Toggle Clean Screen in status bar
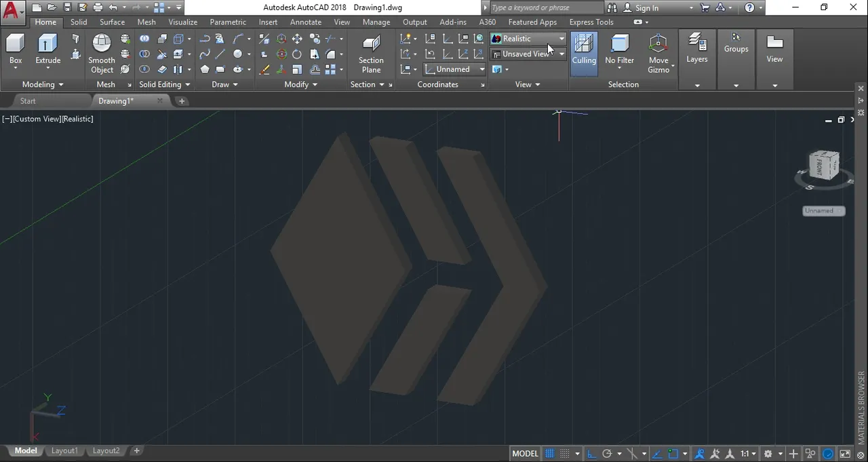 click(846, 454)
